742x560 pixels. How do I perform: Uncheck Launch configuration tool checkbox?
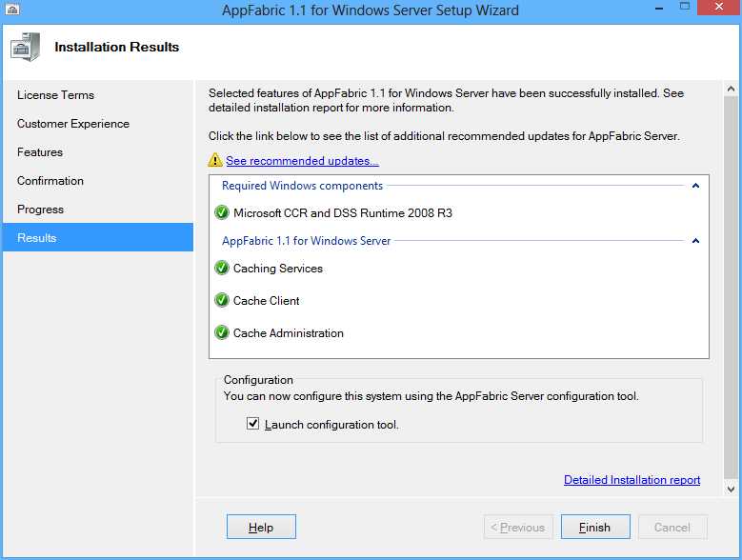tap(252, 423)
